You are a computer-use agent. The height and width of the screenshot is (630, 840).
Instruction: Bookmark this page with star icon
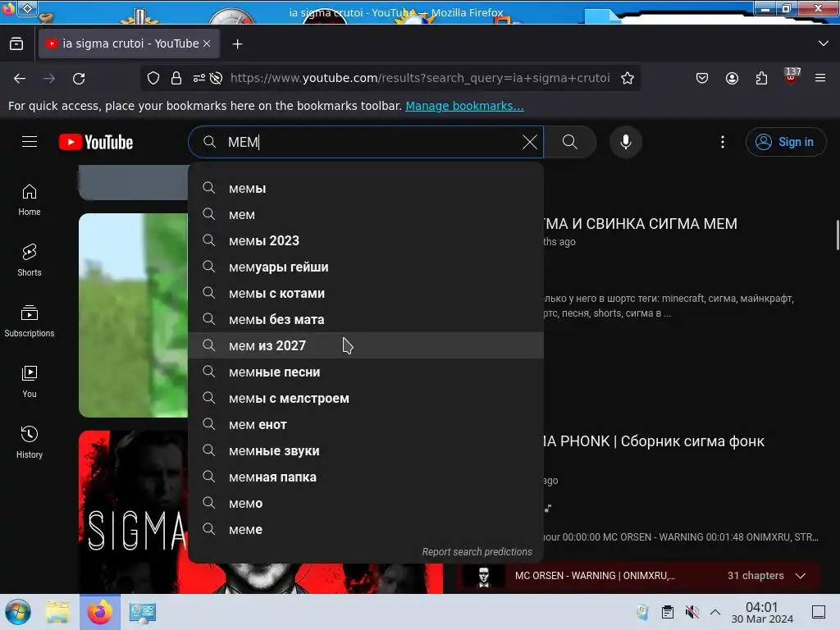[x=628, y=78]
